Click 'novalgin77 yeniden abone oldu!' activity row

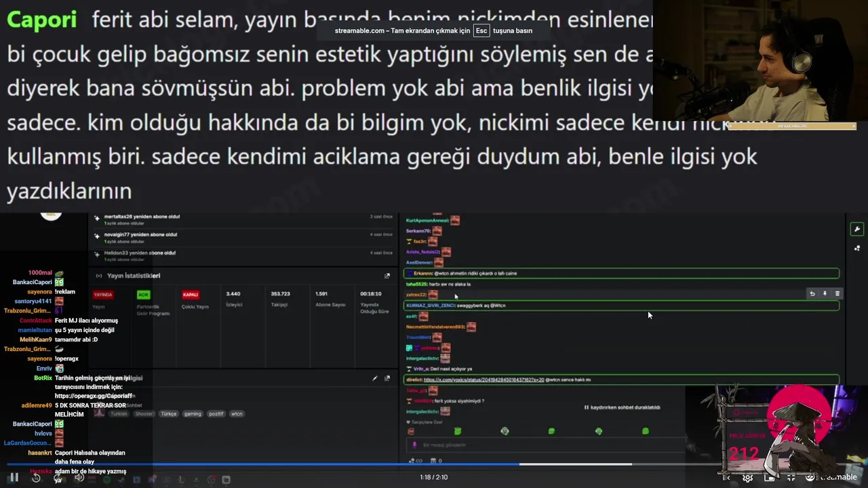[244, 237]
